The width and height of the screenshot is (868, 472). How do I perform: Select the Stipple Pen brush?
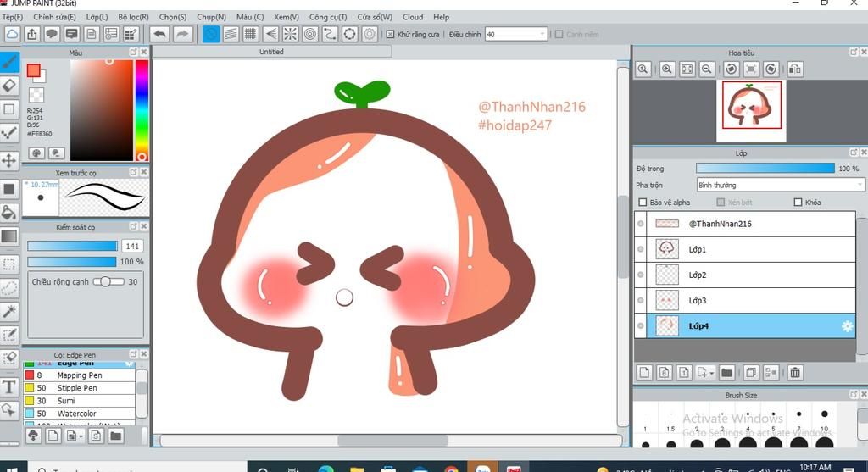(x=79, y=388)
